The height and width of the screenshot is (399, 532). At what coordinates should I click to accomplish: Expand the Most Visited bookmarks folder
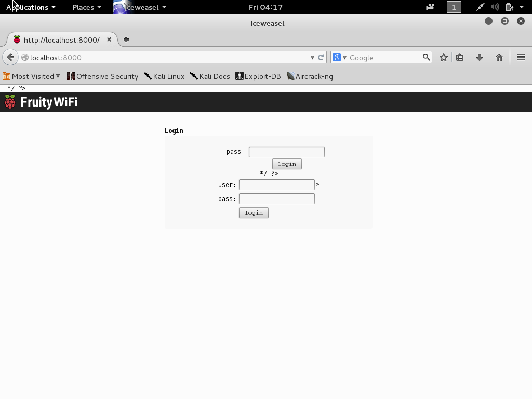point(31,76)
